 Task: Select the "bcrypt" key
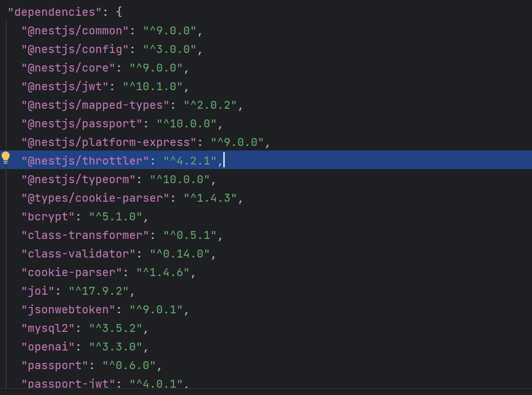48,217
